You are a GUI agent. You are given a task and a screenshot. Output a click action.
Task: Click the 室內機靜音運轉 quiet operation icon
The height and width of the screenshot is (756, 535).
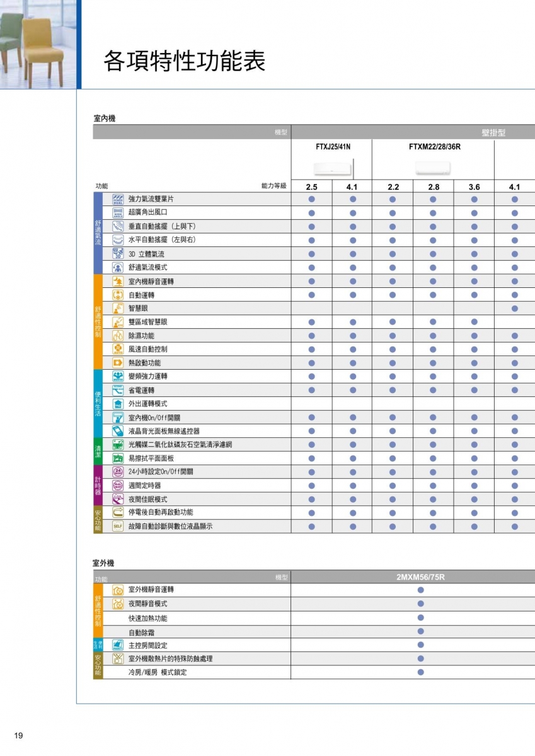(x=118, y=281)
